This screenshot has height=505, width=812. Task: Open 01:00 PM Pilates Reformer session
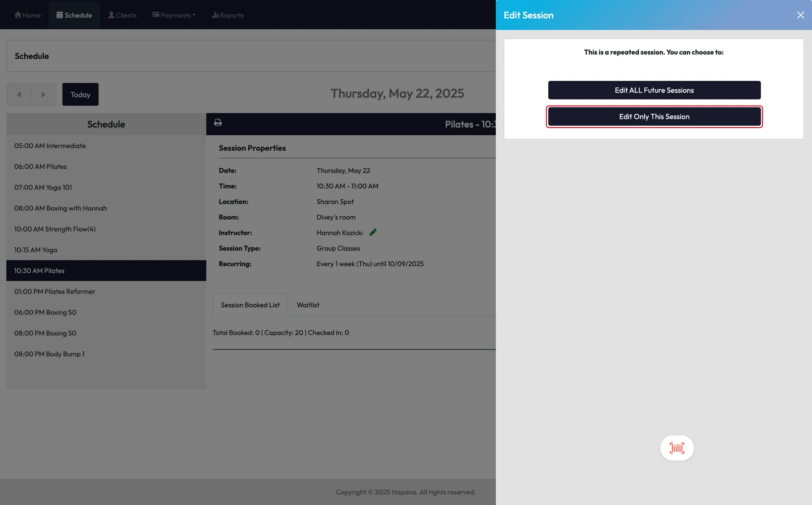pyautogui.click(x=55, y=292)
